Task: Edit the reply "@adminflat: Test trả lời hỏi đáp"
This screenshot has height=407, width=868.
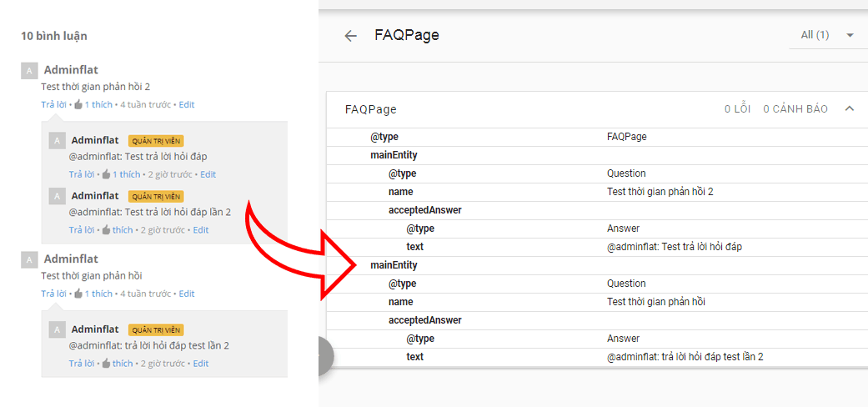Action: tap(208, 174)
